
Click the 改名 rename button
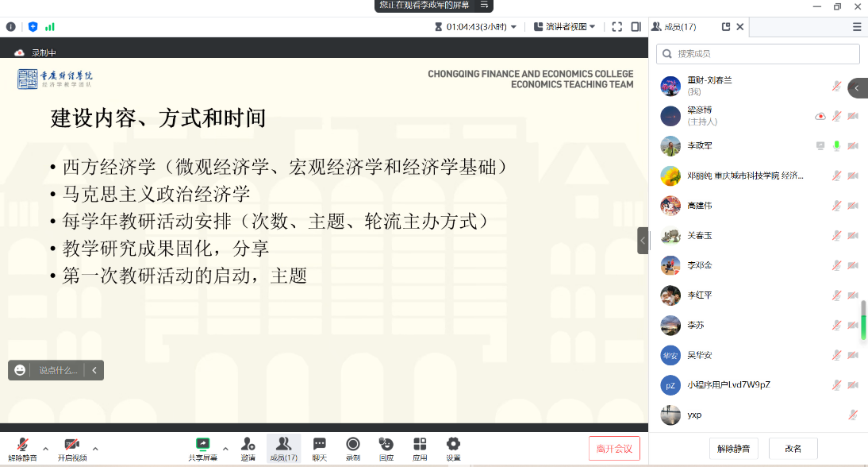(793, 449)
